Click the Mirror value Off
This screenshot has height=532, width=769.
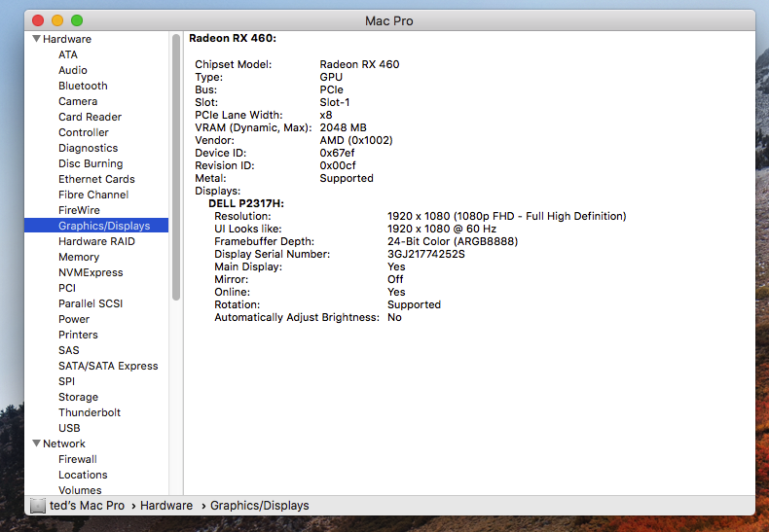point(395,279)
